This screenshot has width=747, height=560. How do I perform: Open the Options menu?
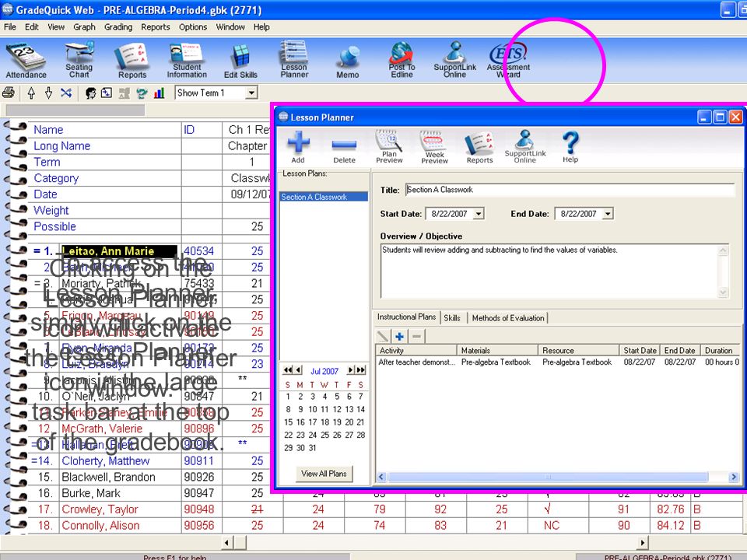193,27
